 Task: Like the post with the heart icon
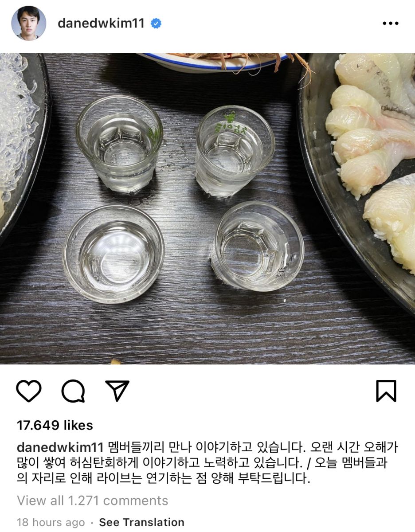(x=29, y=391)
